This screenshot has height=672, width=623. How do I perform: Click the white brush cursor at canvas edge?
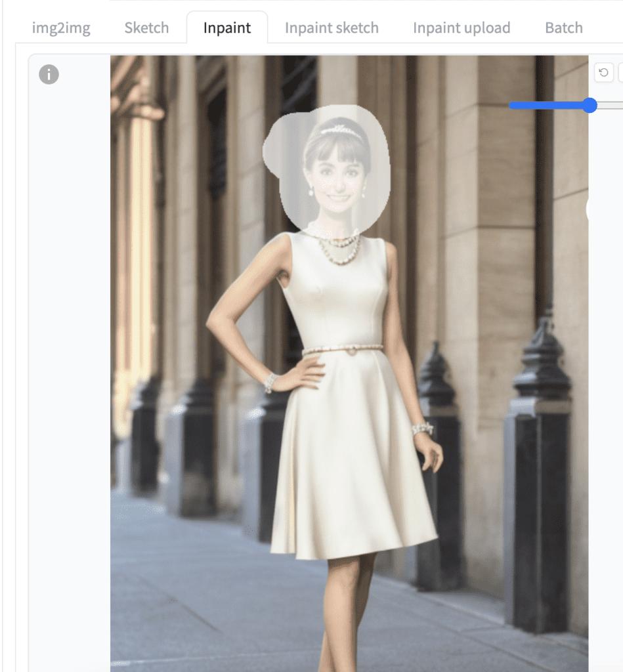pos(588,210)
